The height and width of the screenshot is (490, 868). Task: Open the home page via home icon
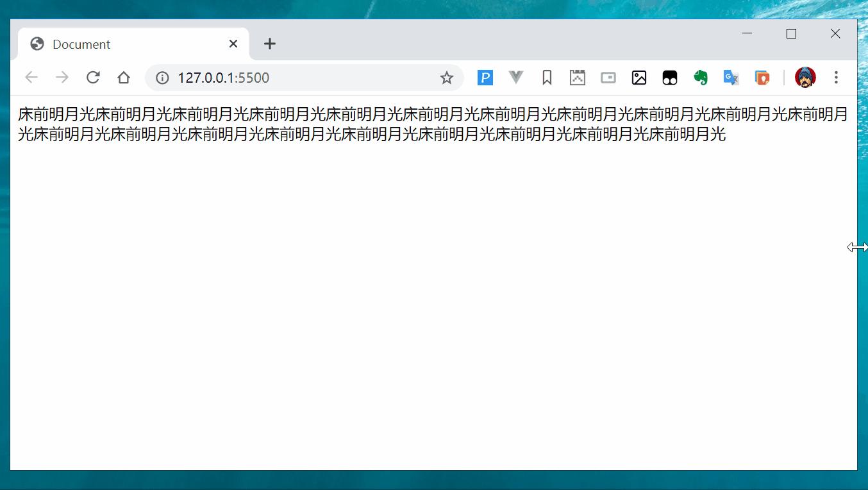point(124,77)
